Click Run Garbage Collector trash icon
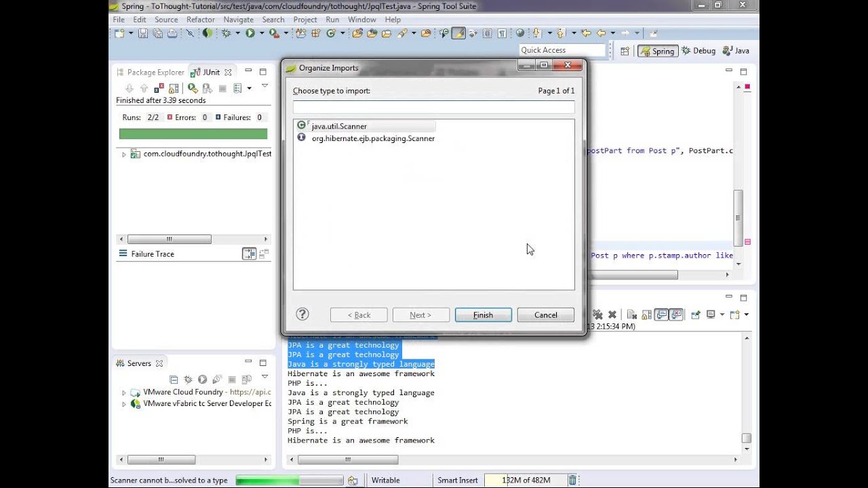 [x=572, y=480]
